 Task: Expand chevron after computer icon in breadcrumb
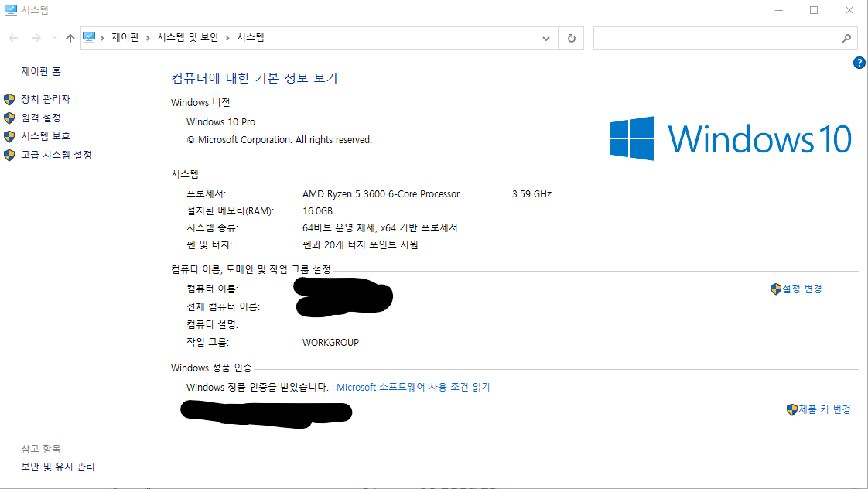pos(102,38)
